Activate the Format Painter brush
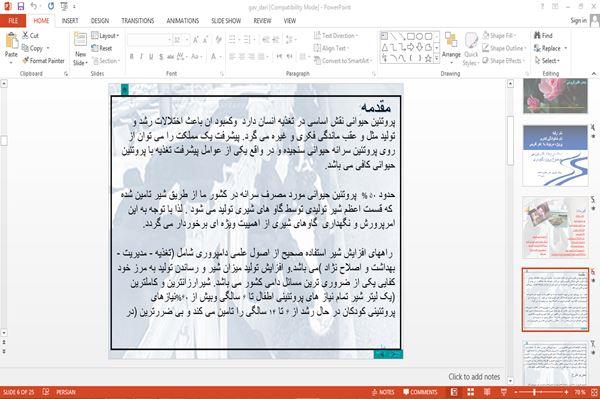 [x=44, y=61]
